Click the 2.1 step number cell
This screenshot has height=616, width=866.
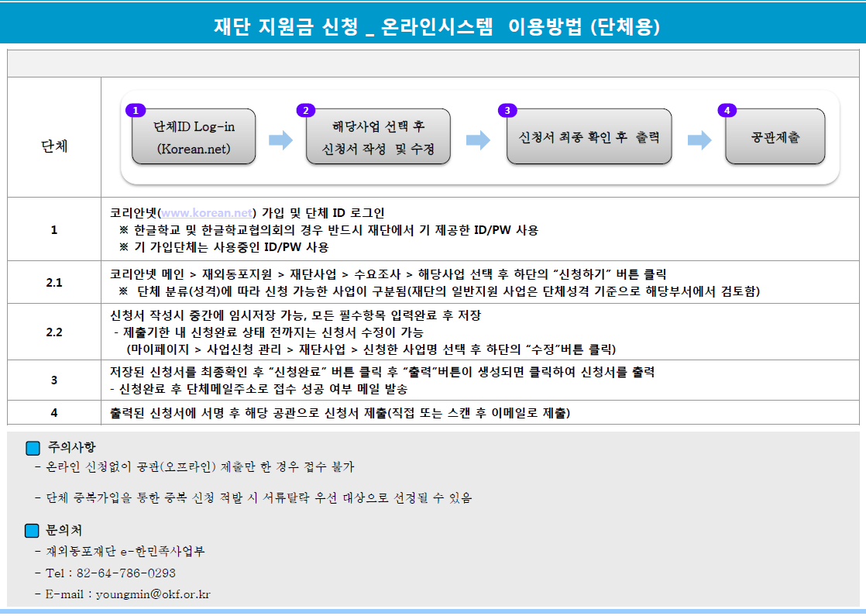click(54, 282)
